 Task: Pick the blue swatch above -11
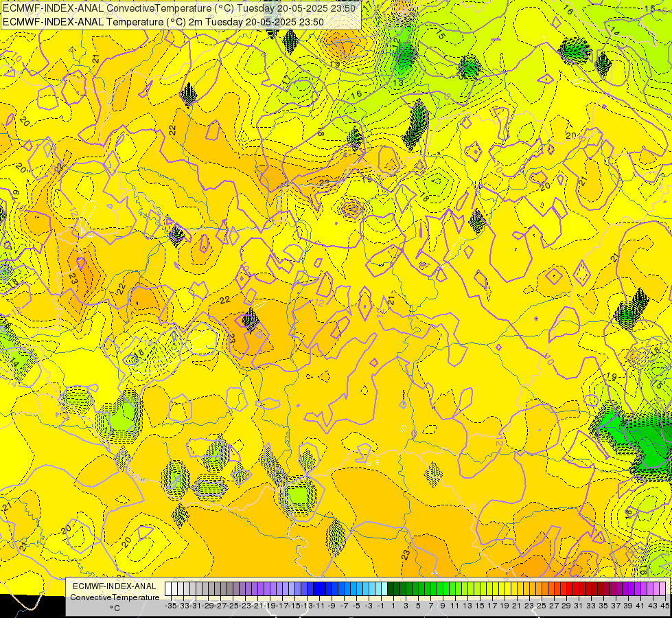tap(316, 588)
